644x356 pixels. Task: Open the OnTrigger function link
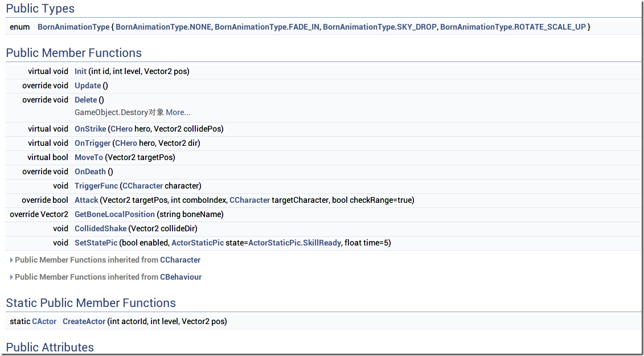[93, 143]
